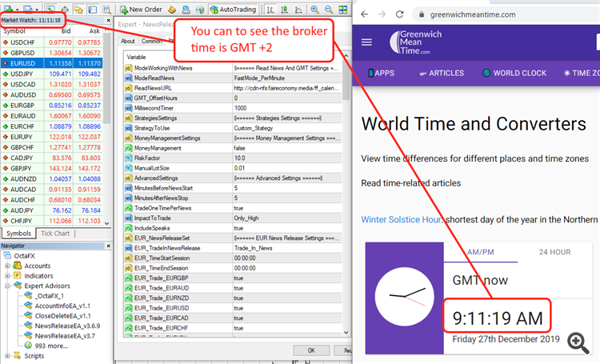The width and height of the screenshot is (600, 364).
Task: Open the new chart dropdown arrow
Action: point(18,10)
